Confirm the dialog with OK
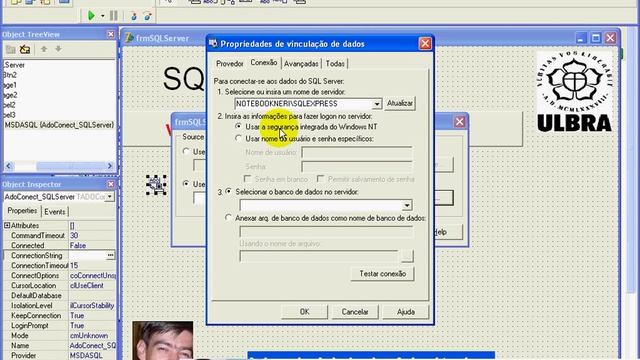This screenshot has height=360, width=640. pos(304,312)
